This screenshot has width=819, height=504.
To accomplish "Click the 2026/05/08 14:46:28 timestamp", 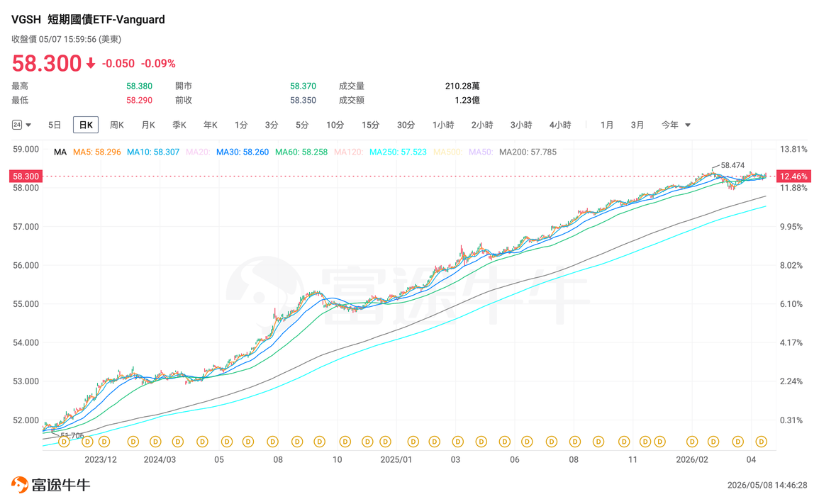I will pyautogui.click(x=767, y=485).
